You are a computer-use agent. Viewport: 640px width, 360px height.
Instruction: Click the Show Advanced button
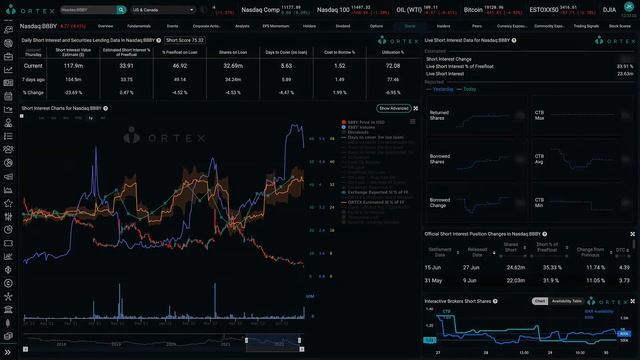(393, 108)
